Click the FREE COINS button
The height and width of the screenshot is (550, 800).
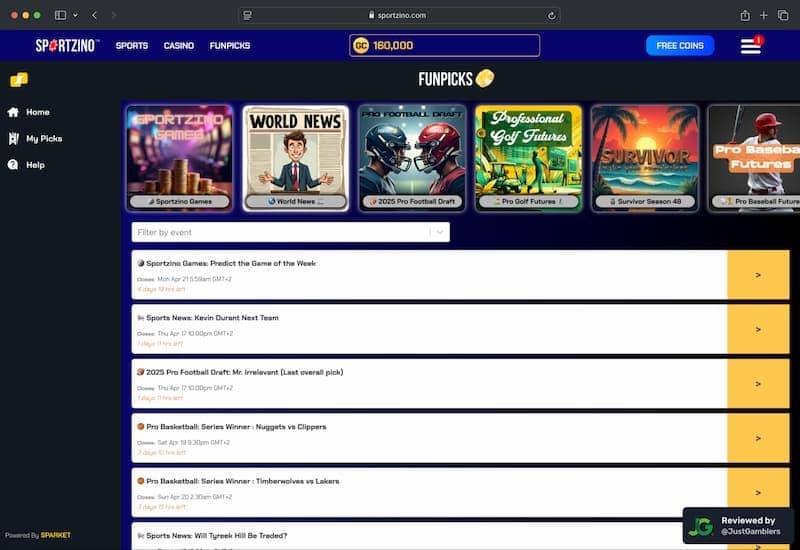[x=680, y=45]
